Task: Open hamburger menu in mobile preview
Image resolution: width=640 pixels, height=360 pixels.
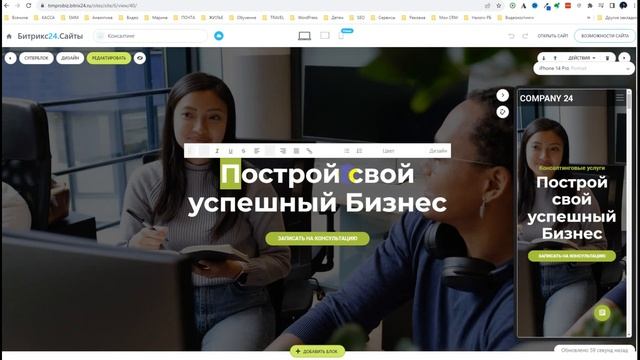Action: click(620, 98)
